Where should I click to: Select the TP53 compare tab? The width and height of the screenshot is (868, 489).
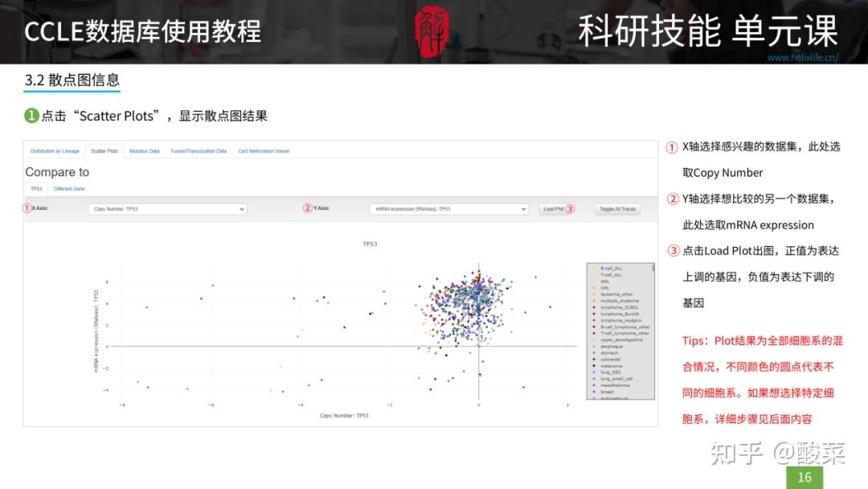point(36,189)
